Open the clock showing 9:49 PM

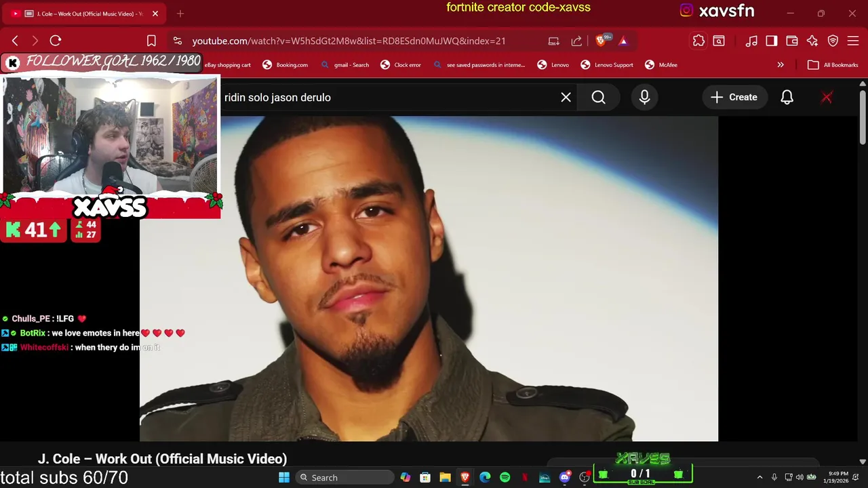tap(837, 478)
